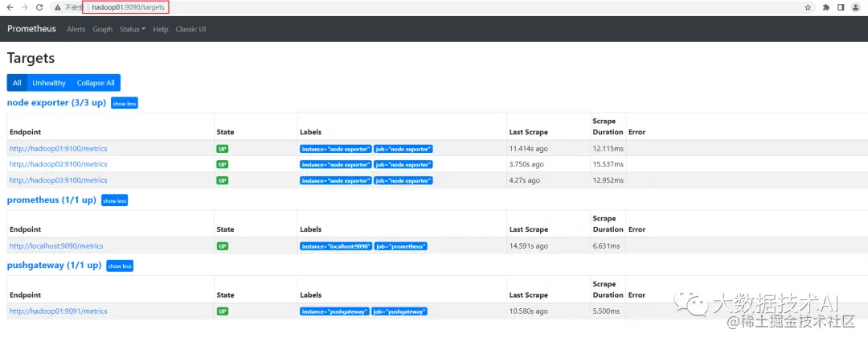Click the job="prometheus" label badge

[x=401, y=246]
